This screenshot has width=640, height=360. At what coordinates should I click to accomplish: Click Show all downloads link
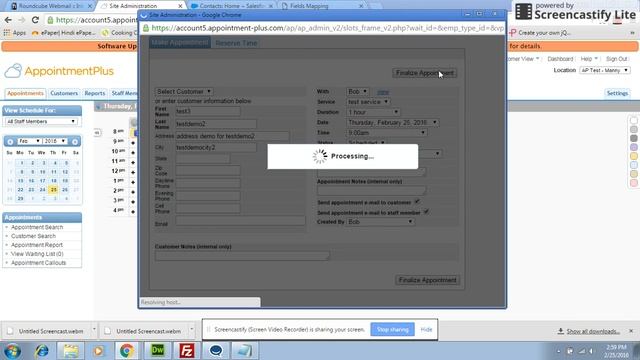point(593,331)
